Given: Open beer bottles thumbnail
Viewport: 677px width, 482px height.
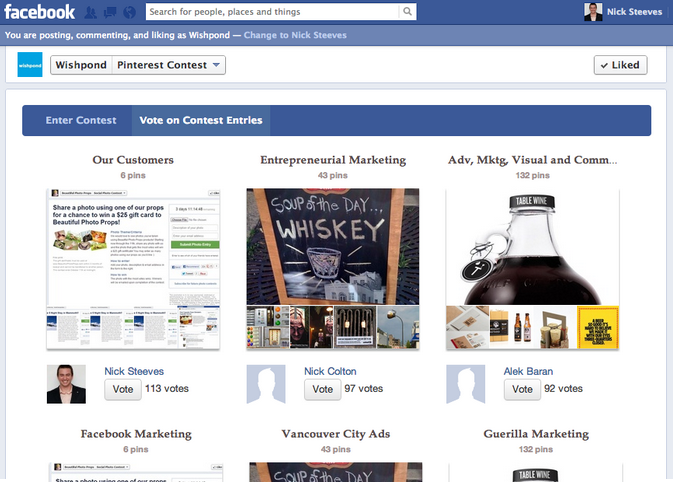Looking at the screenshot, I should click(x=511, y=327).
